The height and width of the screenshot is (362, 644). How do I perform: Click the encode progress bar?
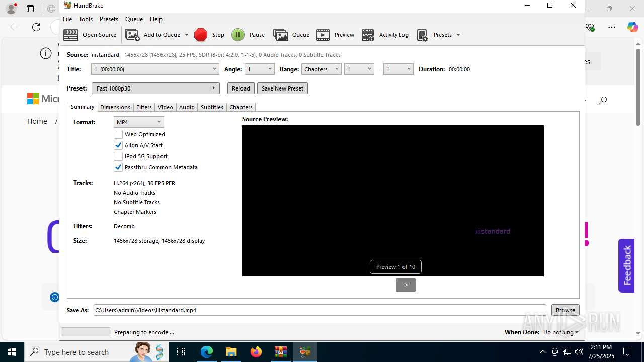pyautogui.click(x=86, y=332)
